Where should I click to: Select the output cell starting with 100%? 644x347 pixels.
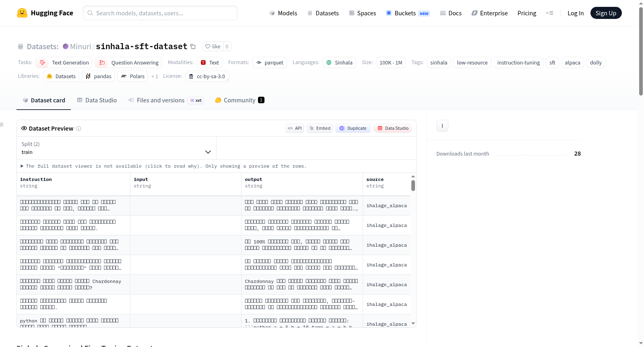(x=302, y=245)
